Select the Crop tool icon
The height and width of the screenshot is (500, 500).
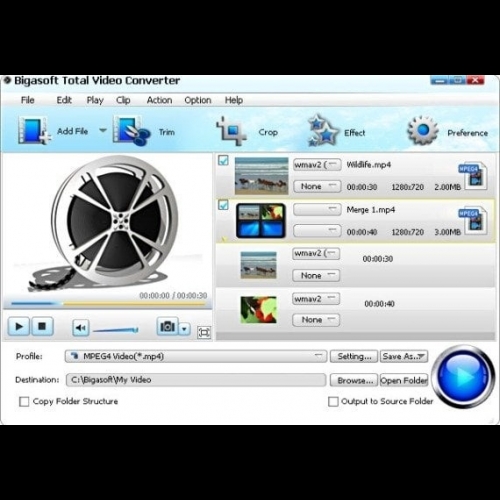[x=231, y=131]
